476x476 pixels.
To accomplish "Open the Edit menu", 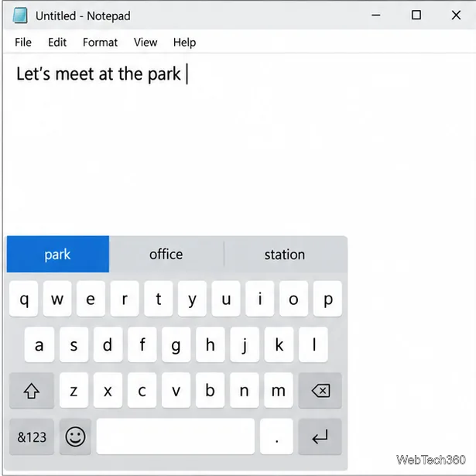I will (57, 43).
